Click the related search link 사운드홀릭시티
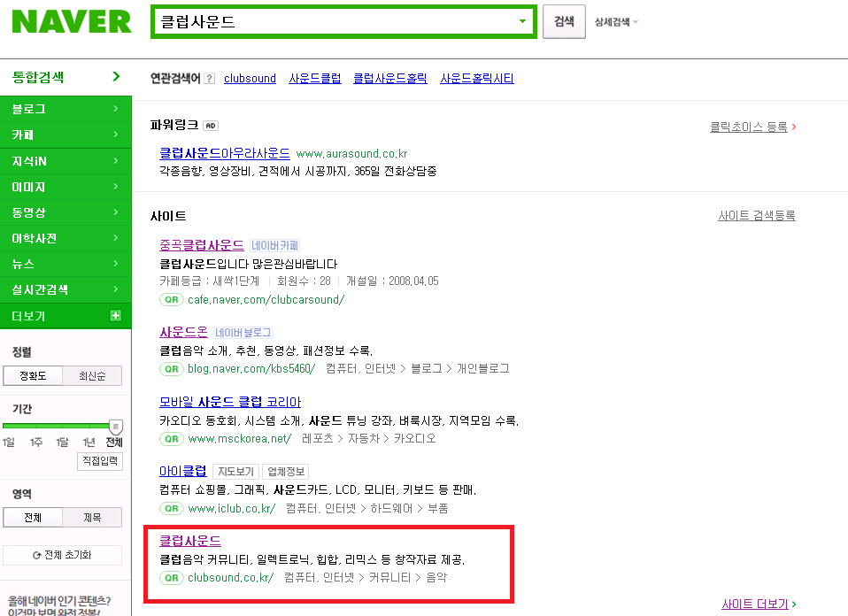The width and height of the screenshot is (848, 616). [x=477, y=79]
